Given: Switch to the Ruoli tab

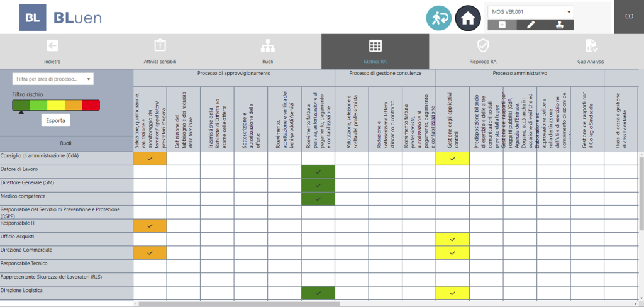Looking at the screenshot, I should tap(267, 52).
